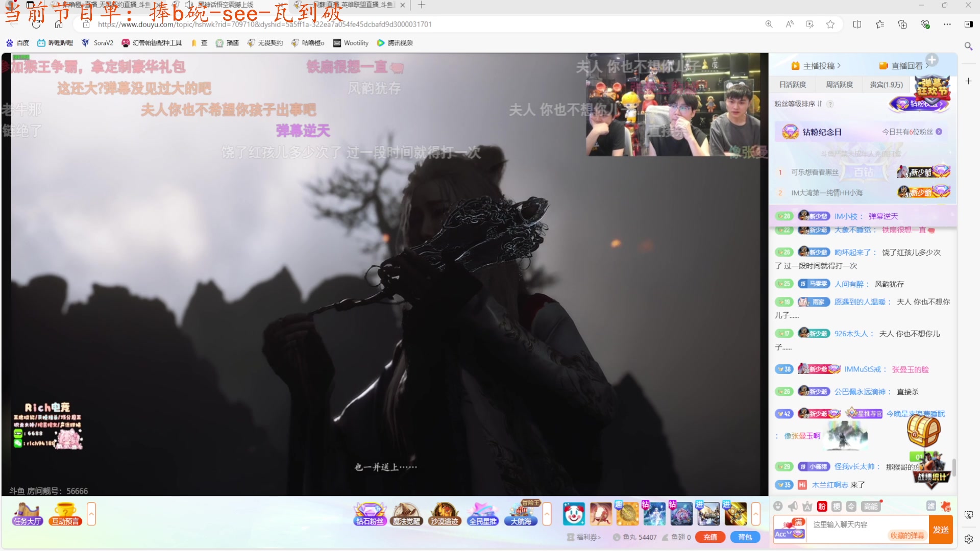Select the 梗 meme danmaku icon
Image resolution: width=980 pixels, height=551 pixels.
click(836, 507)
